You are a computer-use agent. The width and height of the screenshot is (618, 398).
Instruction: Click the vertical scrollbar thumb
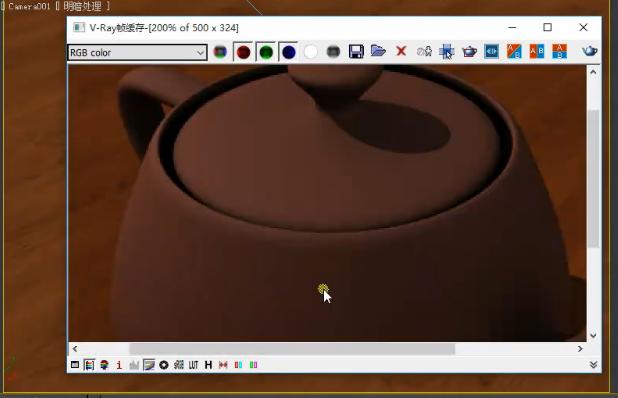tap(593, 179)
